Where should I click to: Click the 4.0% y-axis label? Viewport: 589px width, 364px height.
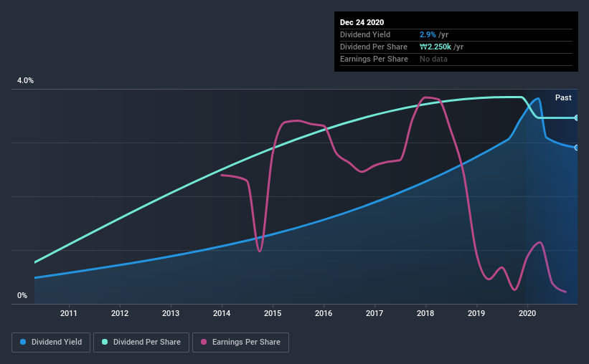(x=25, y=80)
